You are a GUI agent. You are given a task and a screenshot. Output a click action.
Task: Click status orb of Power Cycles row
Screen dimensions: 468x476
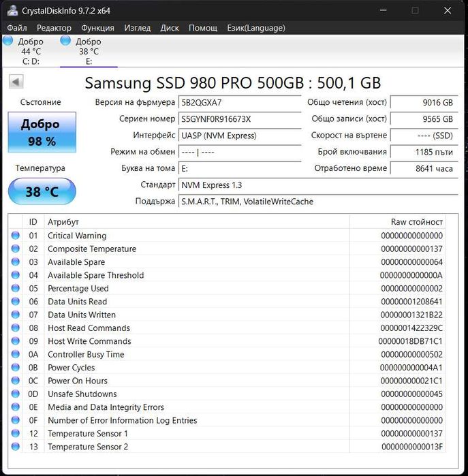[x=16, y=367]
